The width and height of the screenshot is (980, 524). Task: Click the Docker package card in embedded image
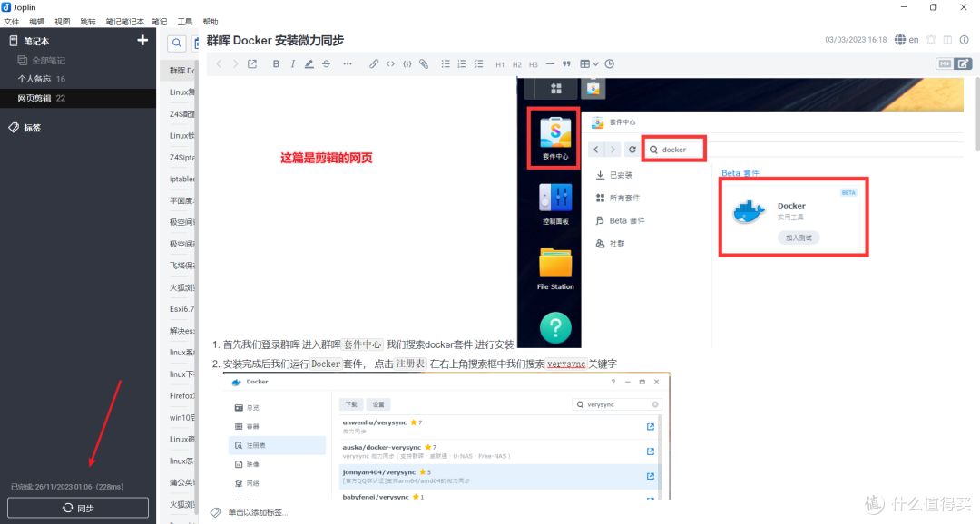pos(793,217)
